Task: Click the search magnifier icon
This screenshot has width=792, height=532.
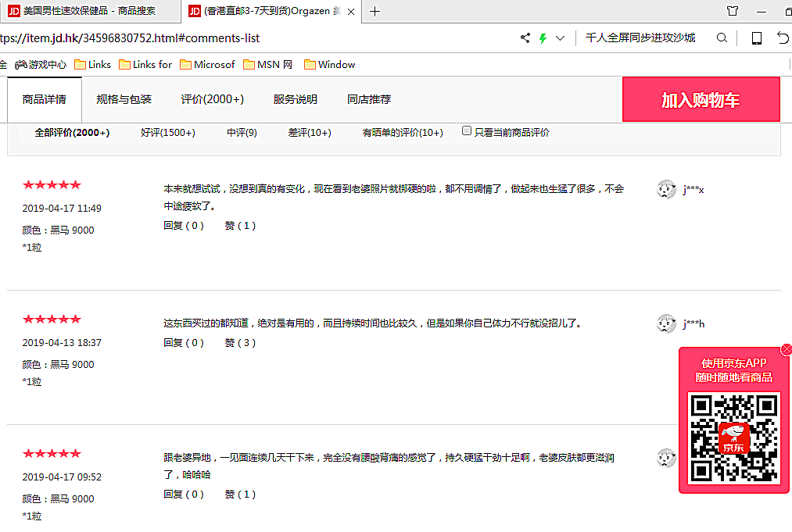Action: 722,38
